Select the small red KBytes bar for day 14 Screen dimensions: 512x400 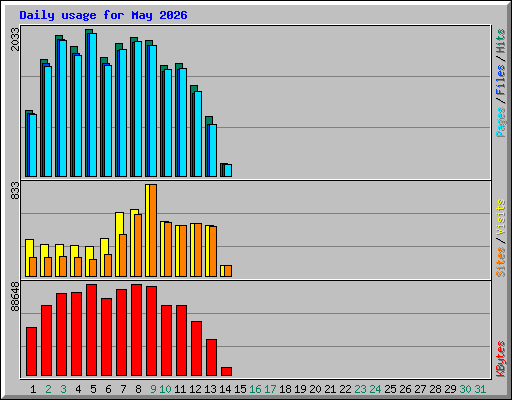pyautogui.click(x=226, y=372)
